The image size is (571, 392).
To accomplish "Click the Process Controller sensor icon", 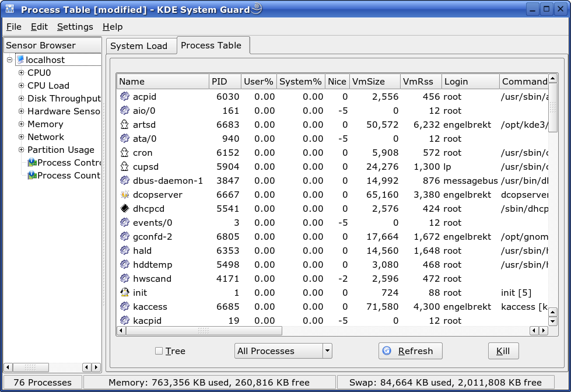I will pyautogui.click(x=32, y=163).
